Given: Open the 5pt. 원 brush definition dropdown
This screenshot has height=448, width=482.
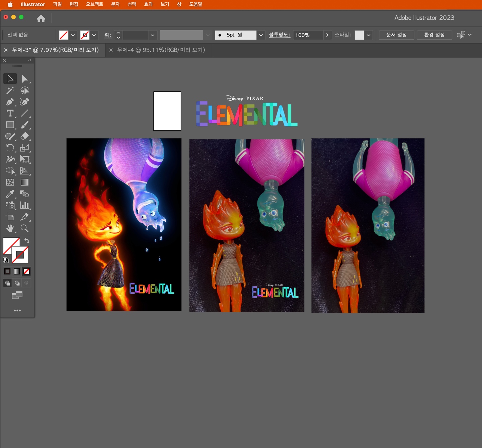Looking at the screenshot, I should (261, 35).
